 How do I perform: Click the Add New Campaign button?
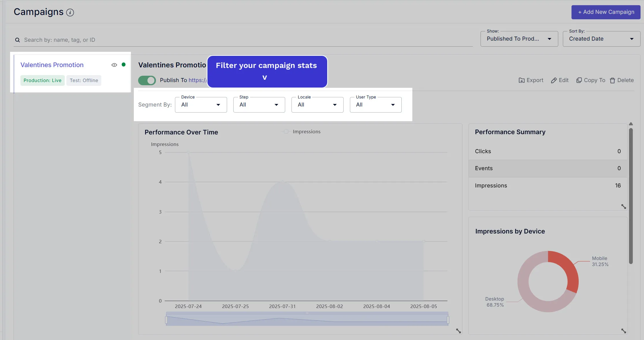606,12
